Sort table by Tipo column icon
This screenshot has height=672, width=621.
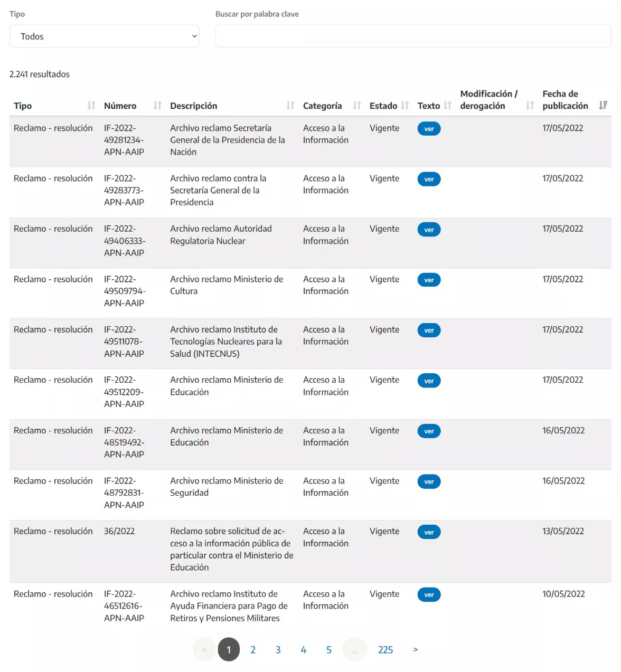click(x=91, y=106)
